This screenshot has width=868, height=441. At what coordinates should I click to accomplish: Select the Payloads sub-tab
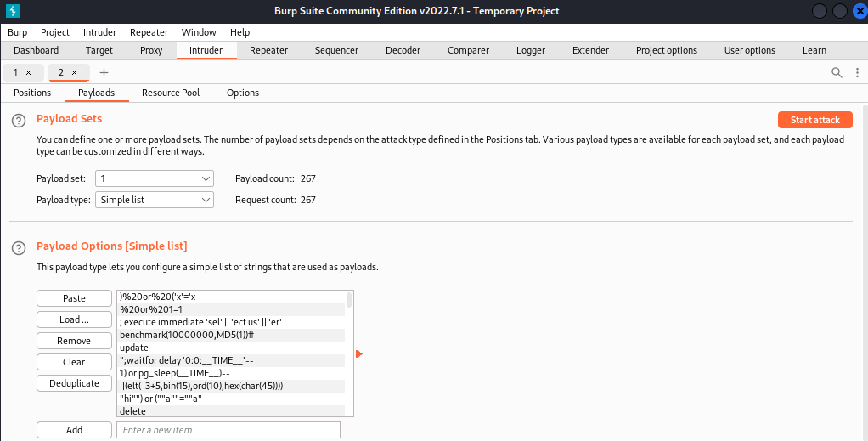click(x=96, y=93)
